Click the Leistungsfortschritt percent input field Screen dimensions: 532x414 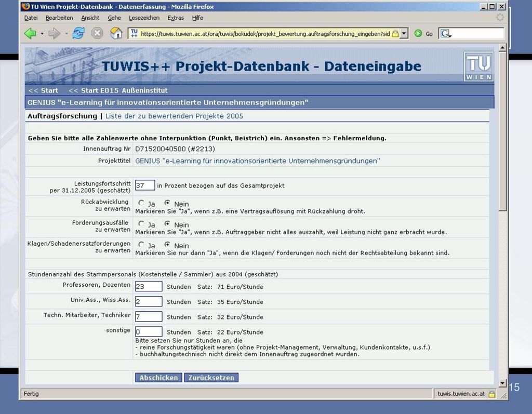(x=145, y=185)
